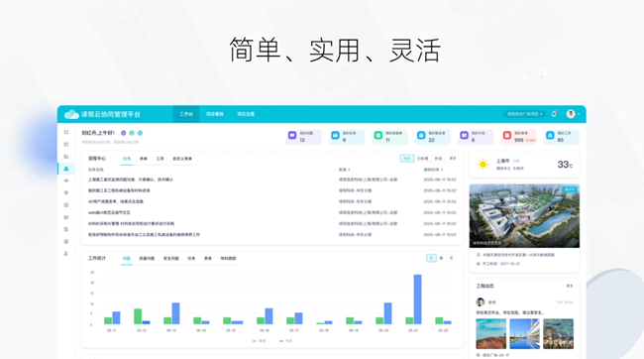Click the green stat card showing 11
644x359 pixels.
(x=389, y=137)
